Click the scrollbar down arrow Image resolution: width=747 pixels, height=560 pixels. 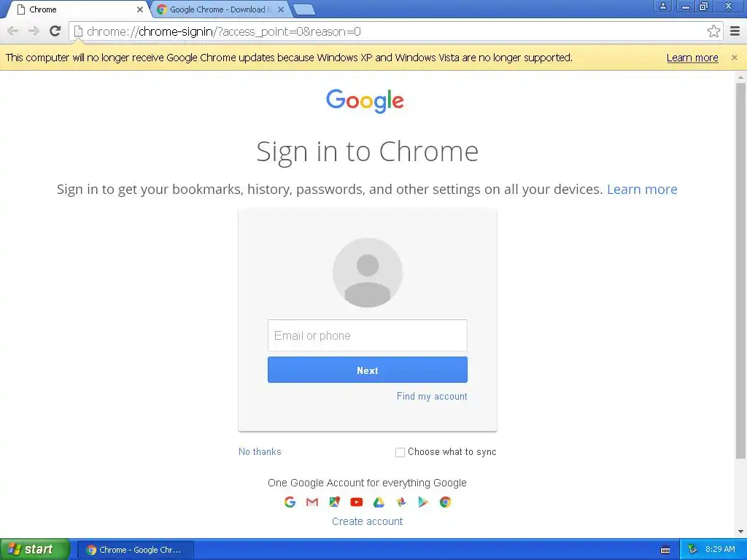coord(740,532)
